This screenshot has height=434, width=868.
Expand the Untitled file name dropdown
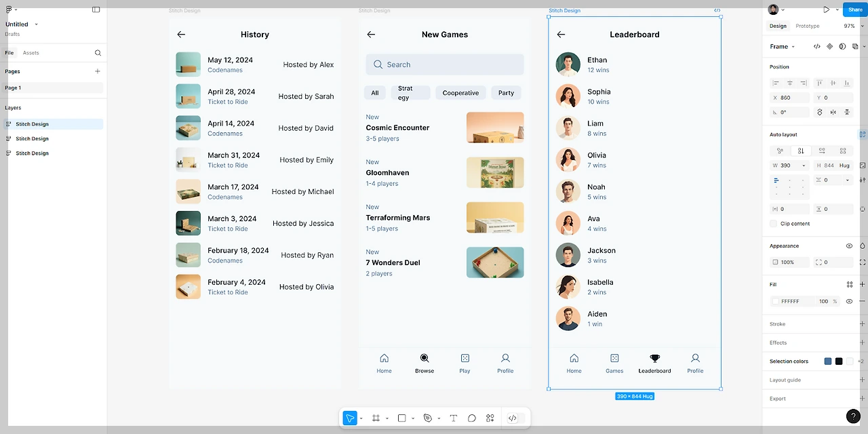pyautogui.click(x=36, y=24)
